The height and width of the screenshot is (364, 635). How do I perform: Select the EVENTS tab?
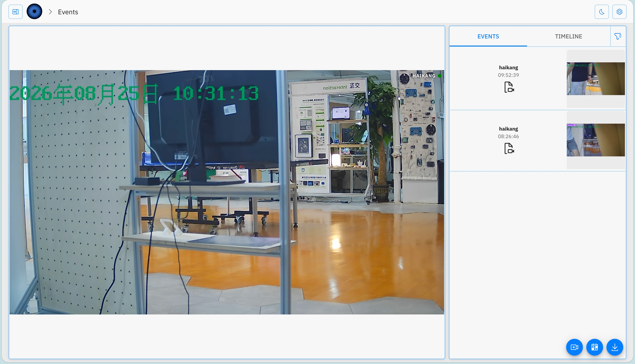click(488, 37)
